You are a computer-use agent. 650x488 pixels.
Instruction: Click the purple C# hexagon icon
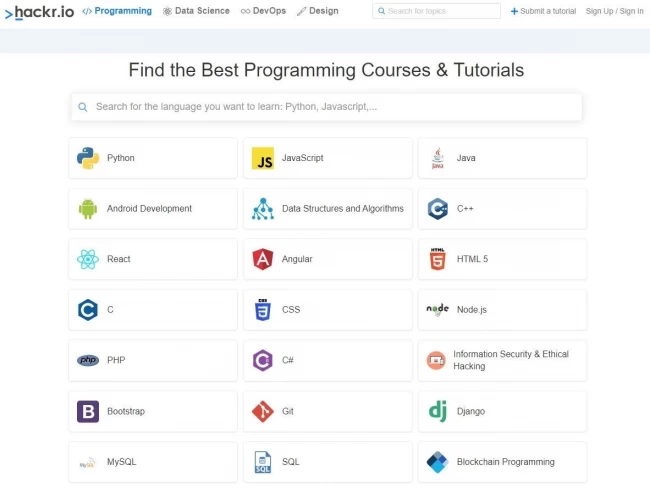click(263, 360)
